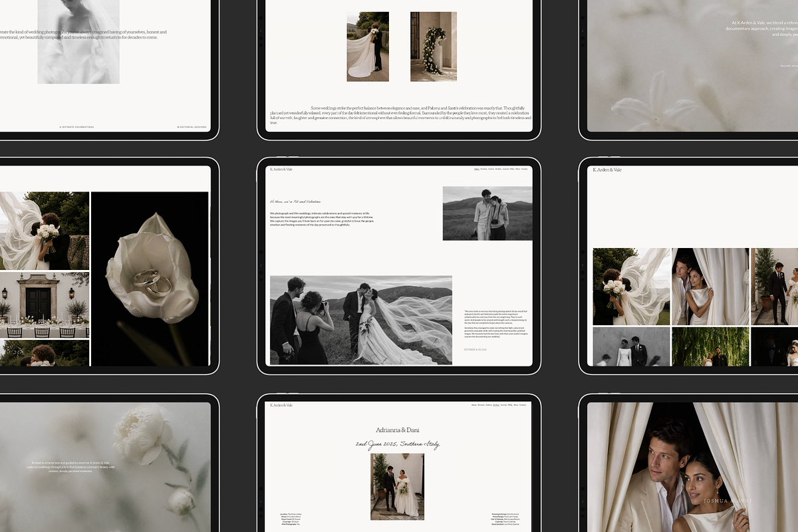Open Contact nav link on Adrianna & Dani page

coord(523,405)
